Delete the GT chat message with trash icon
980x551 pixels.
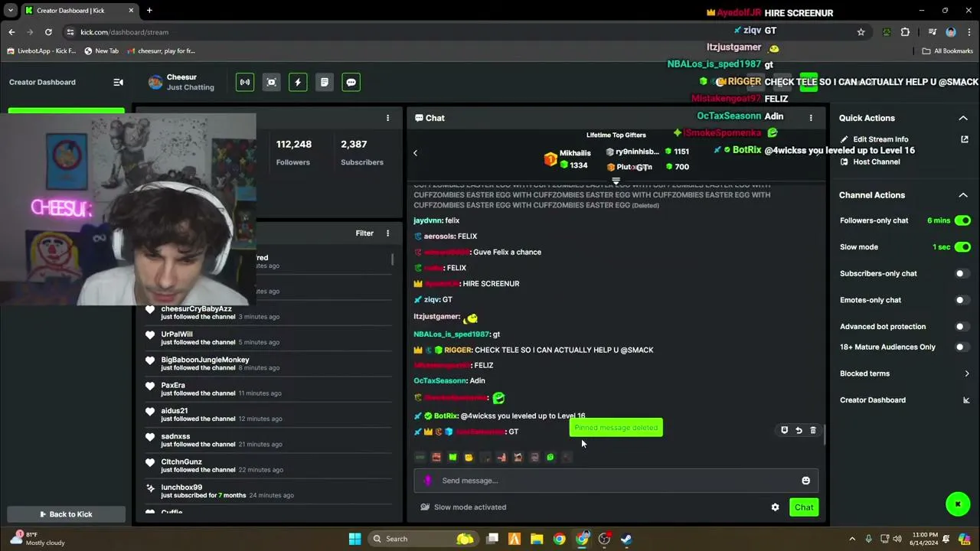coord(813,431)
